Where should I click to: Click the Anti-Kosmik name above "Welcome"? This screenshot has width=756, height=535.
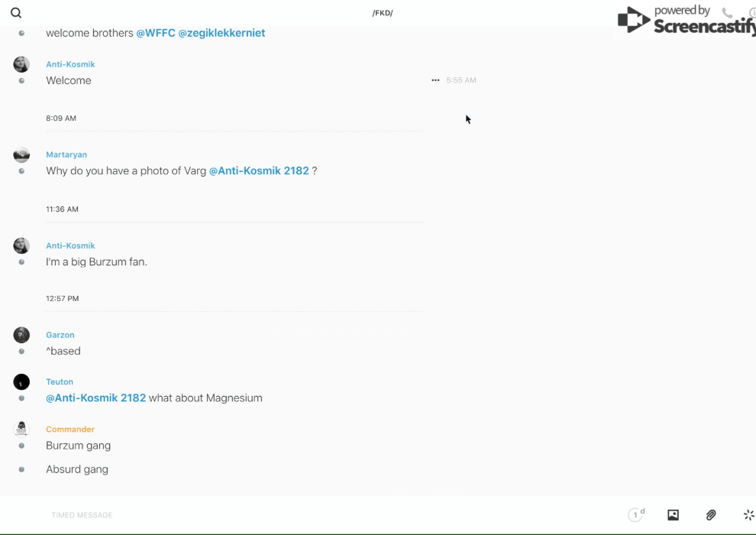coord(70,64)
